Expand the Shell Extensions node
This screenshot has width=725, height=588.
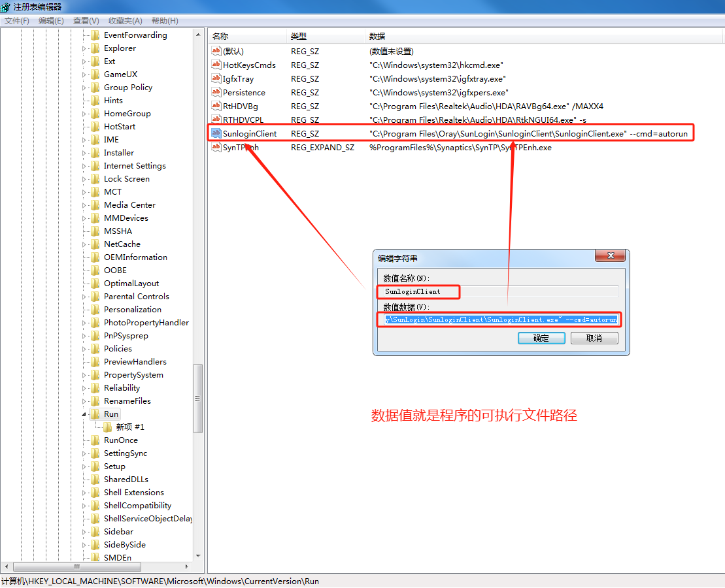pos(84,493)
